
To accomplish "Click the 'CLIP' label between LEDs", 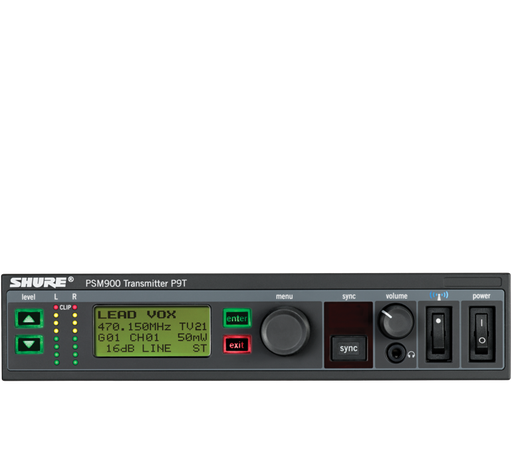I will coord(65,307).
